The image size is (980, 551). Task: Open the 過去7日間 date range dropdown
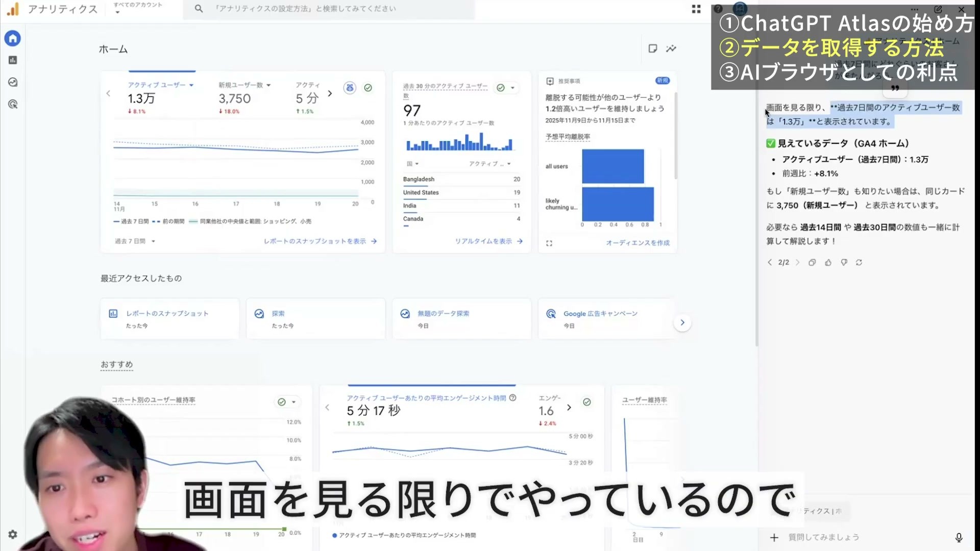(135, 241)
